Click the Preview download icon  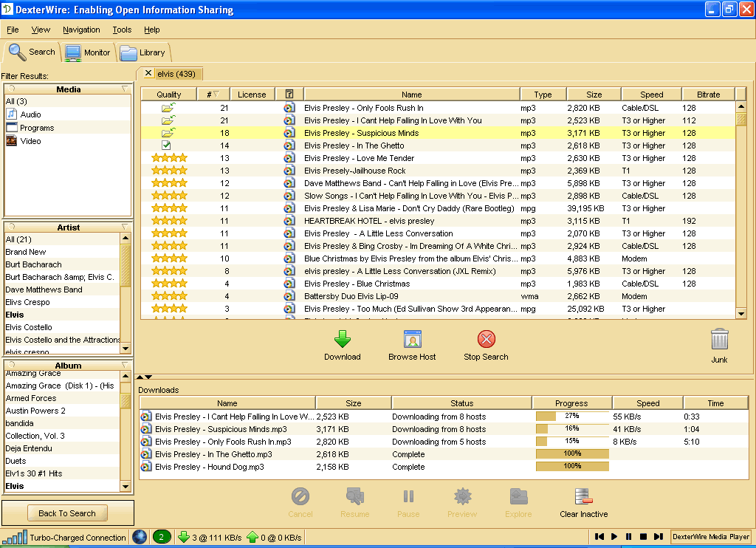coord(462,496)
